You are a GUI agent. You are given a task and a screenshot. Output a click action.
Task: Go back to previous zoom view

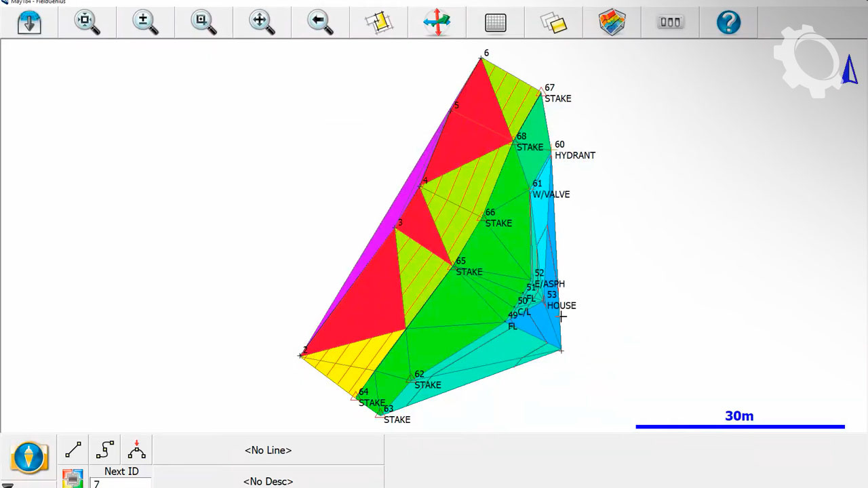point(320,22)
